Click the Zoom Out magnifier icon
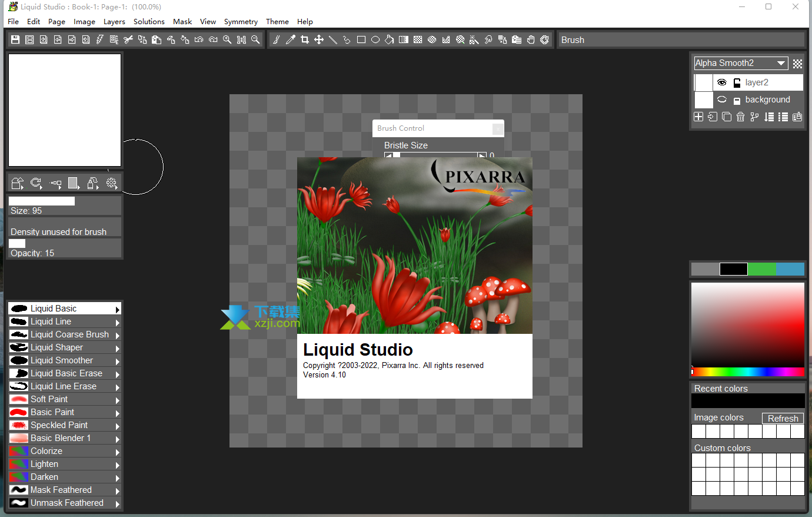Image resolution: width=812 pixels, height=517 pixels. [255, 39]
